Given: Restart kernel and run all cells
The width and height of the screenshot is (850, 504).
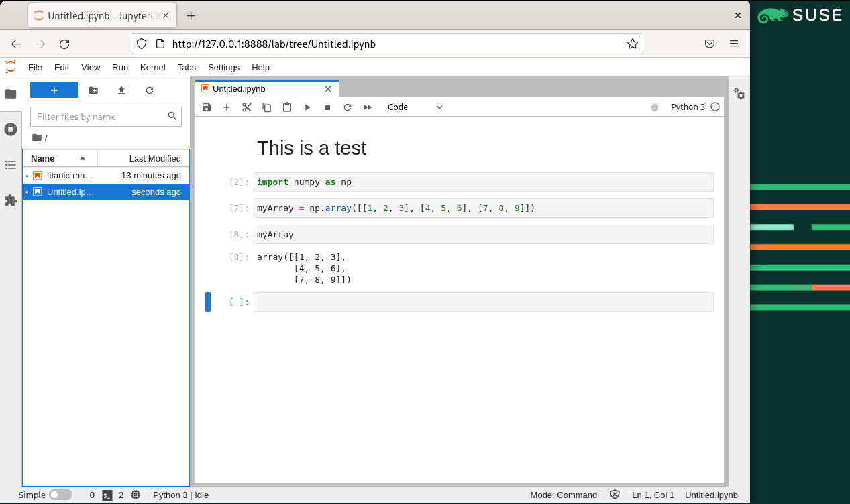Looking at the screenshot, I should click(368, 107).
